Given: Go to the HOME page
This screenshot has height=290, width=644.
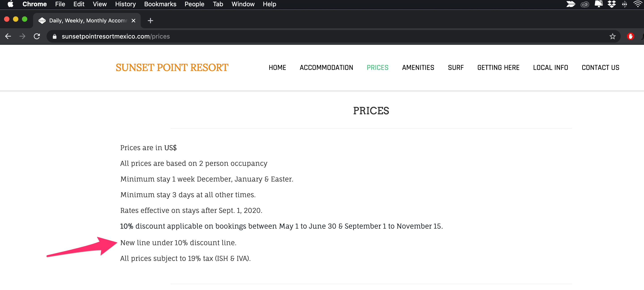Looking at the screenshot, I should click(x=277, y=67).
